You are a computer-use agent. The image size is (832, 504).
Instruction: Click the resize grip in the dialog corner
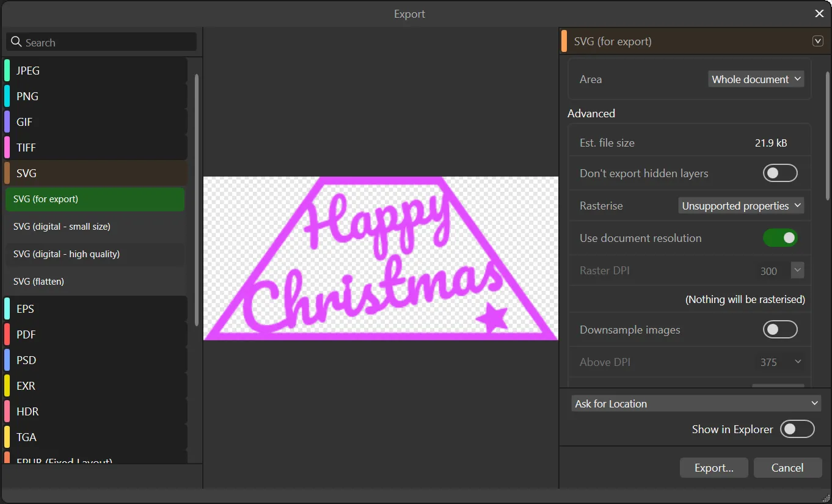pos(825,497)
